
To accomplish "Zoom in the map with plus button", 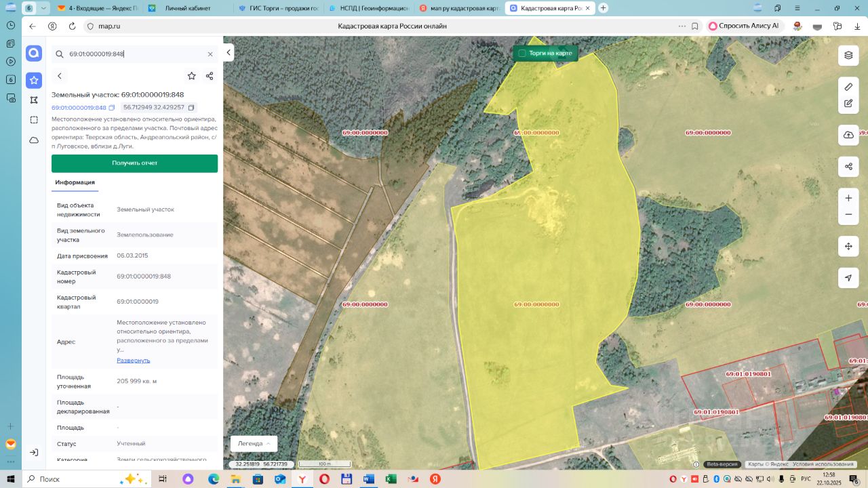I will click(x=848, y=198).
